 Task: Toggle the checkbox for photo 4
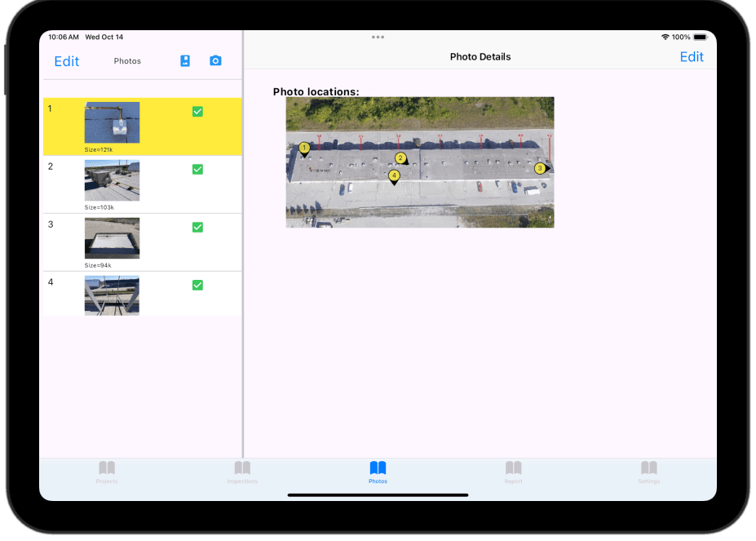[x=197, y=286]
